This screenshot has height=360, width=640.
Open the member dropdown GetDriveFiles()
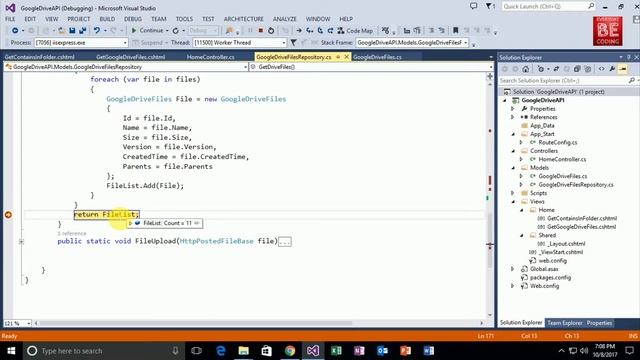click(x=371, y=67)
